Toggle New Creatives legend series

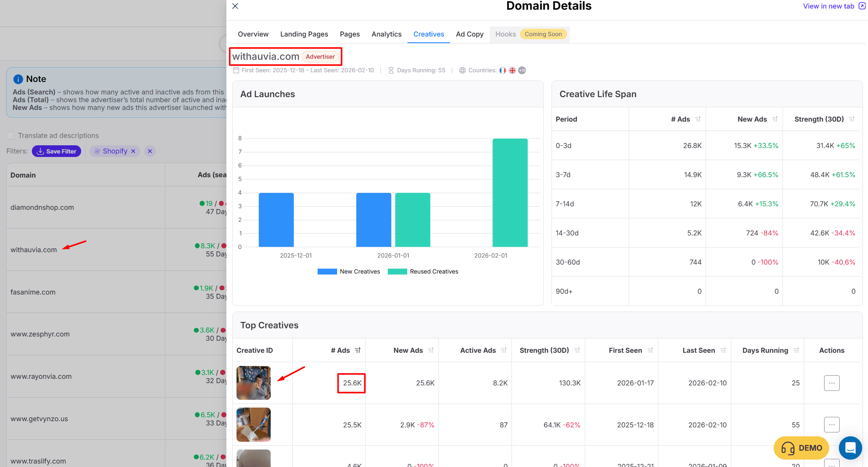(x=349, y=272)
